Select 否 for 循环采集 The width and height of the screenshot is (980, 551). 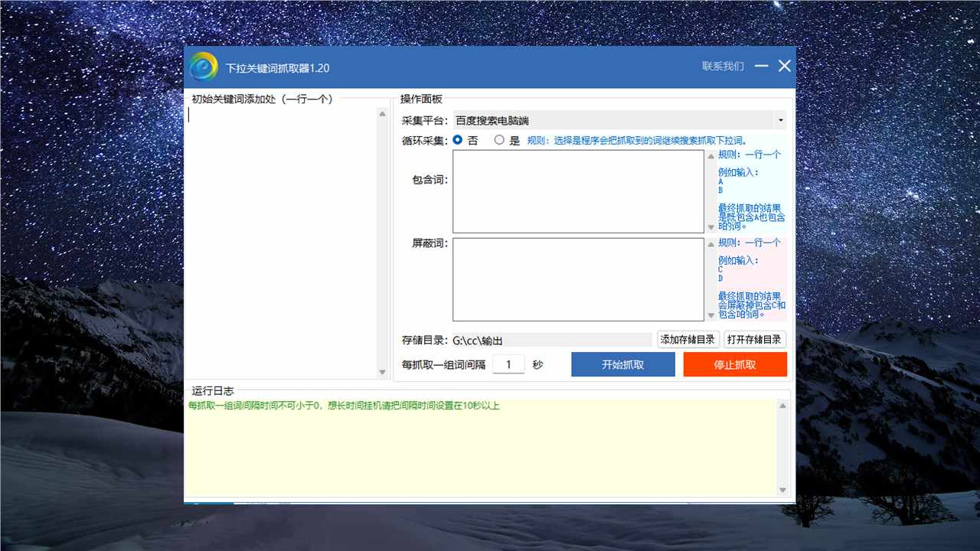(x=459, y=140)
